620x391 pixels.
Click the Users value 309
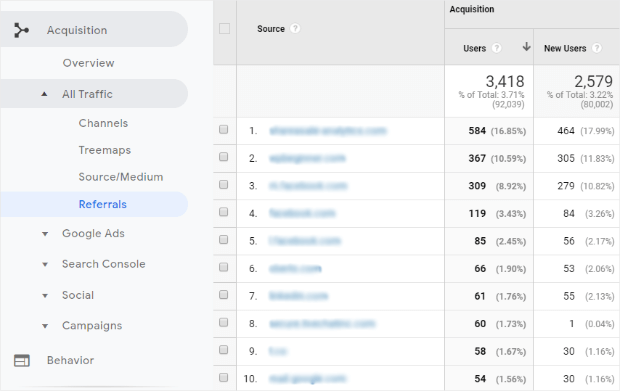pos(477,186)
